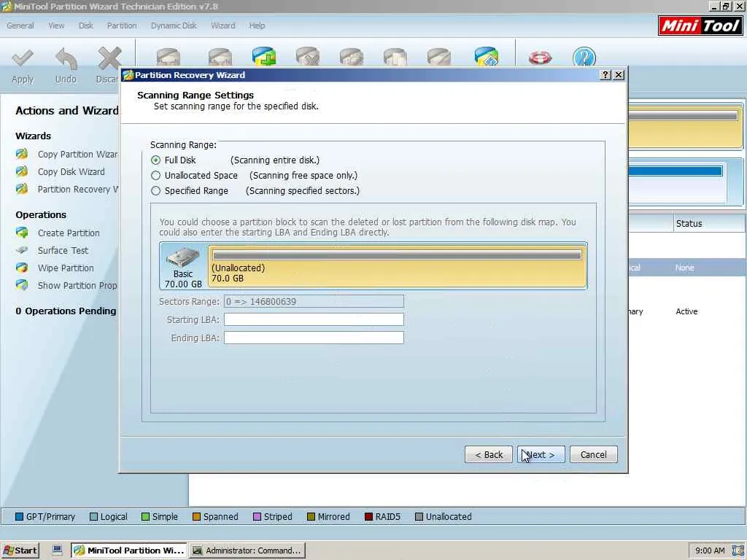
Task: Select the Specified Range radio button
Action: point(155,190)
